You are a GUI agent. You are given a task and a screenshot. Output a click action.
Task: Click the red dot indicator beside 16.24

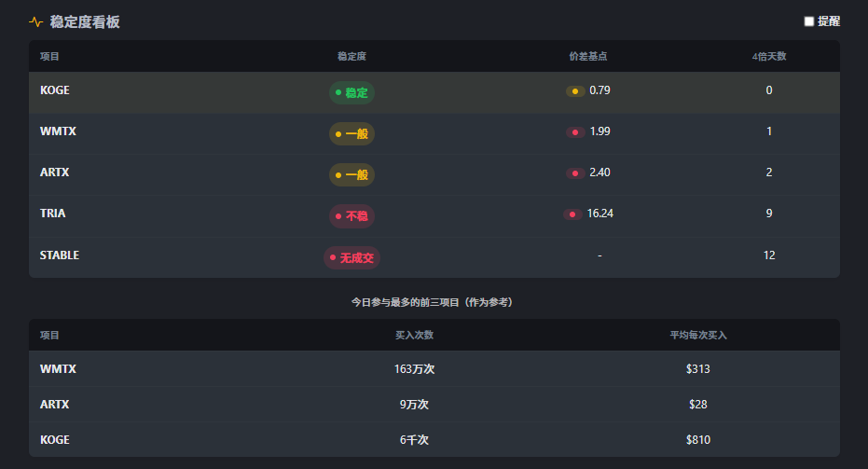pos(572,214)
